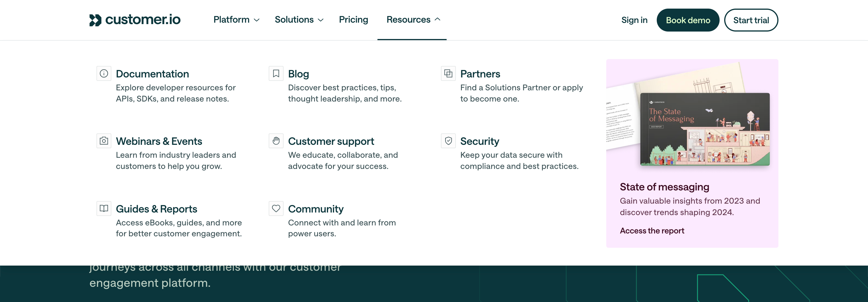Screen dimensions: 868x302
Task: Click the shield icon next to Security
Action: click(x=448, y=141)
